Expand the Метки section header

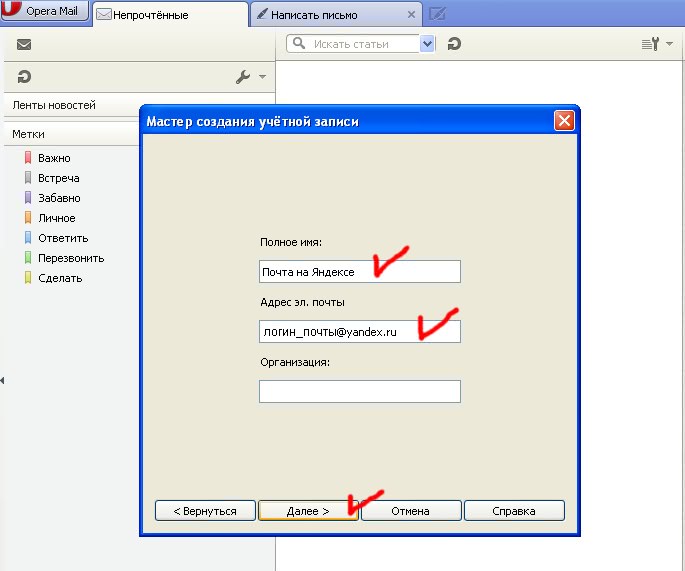(x=28, y=134)
